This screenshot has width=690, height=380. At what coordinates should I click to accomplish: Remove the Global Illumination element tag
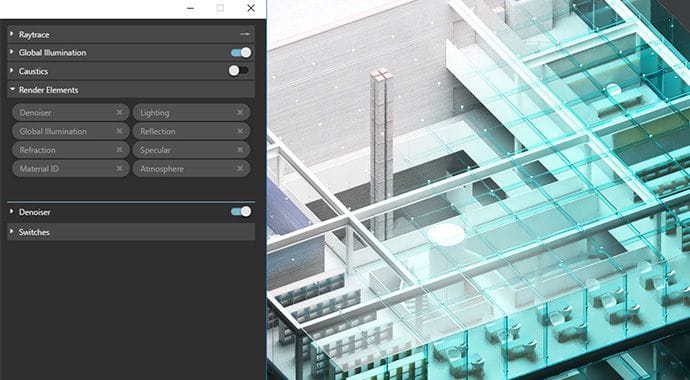pyautogui.click(x=119, y=131)
